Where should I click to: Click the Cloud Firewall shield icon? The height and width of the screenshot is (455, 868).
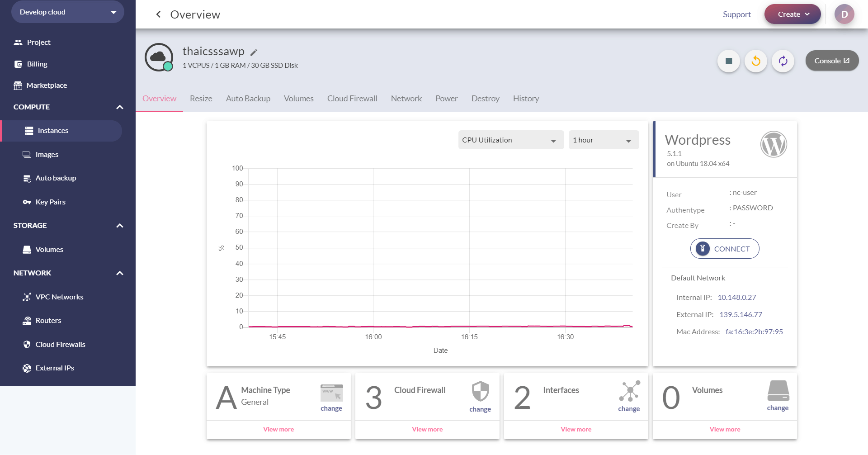coord(480,391)
